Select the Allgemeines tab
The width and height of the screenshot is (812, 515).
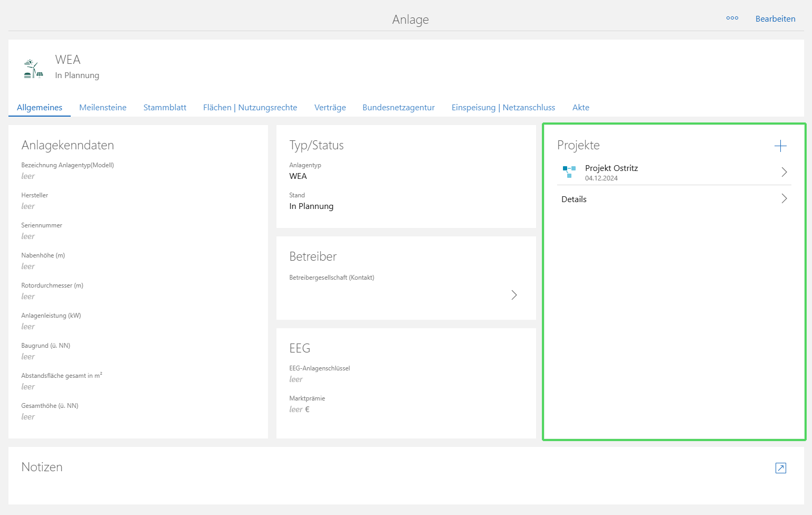point(40,108)
